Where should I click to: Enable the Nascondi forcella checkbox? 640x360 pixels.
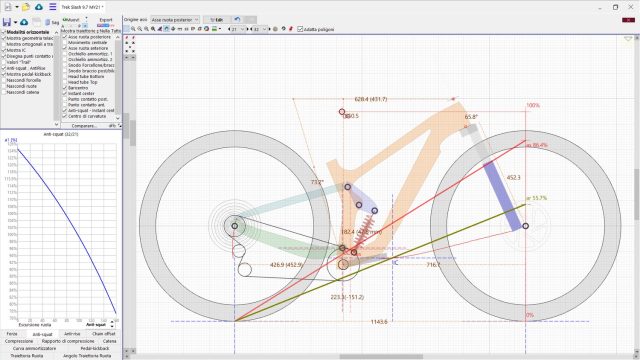(x=4, y=80)
